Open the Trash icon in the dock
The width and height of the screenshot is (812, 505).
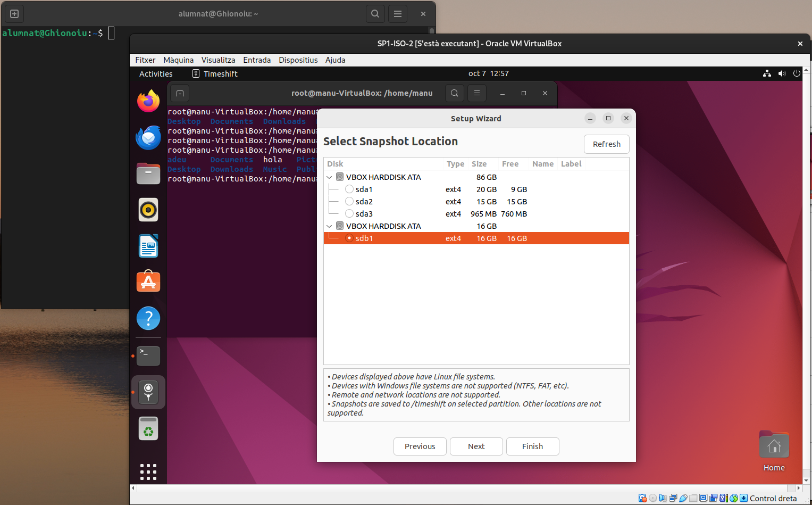(148, 428)
